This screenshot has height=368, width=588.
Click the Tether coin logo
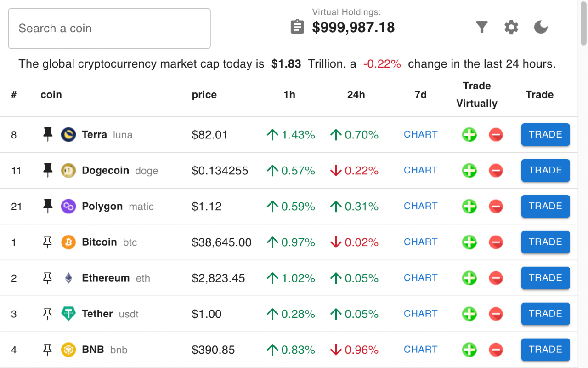(x=68, y=314)
